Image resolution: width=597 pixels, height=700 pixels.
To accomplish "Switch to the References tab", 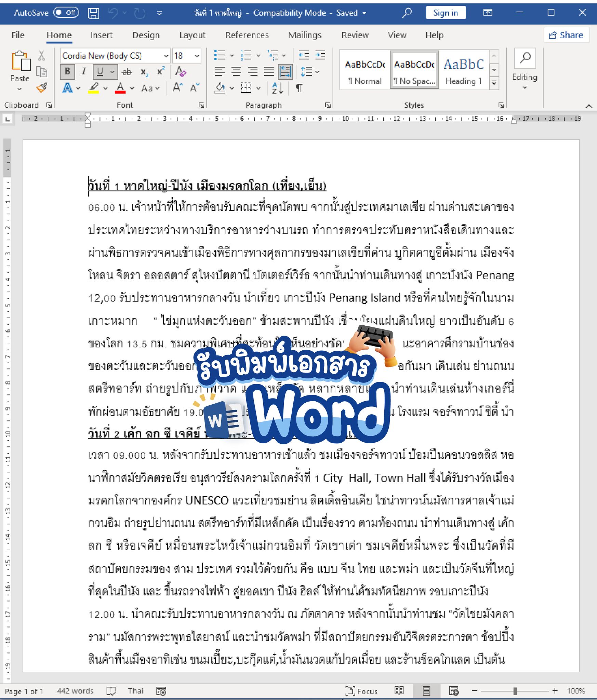I will click(x=247, y=35).
